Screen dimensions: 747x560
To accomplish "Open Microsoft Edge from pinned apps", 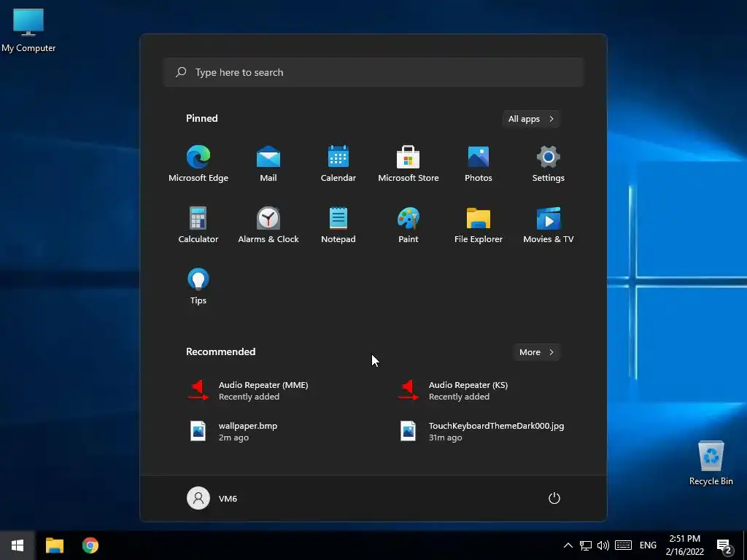I will pos(198,164).
